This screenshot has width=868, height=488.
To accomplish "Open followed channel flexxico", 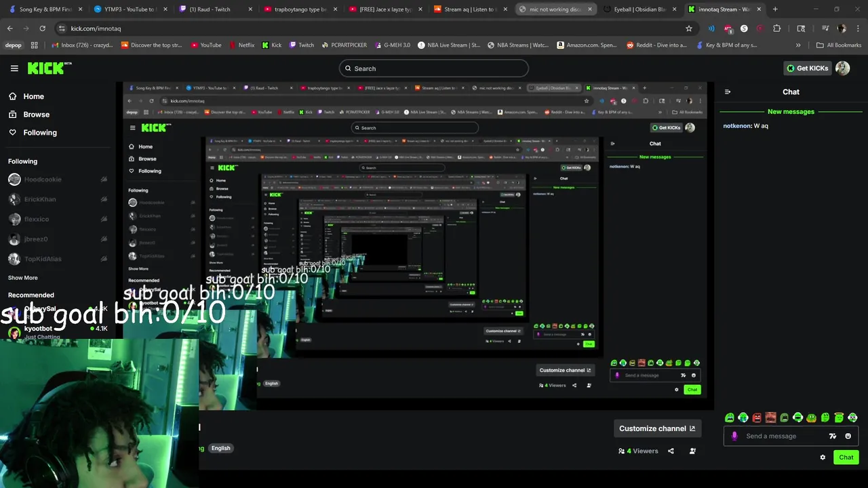I will 58,219.
